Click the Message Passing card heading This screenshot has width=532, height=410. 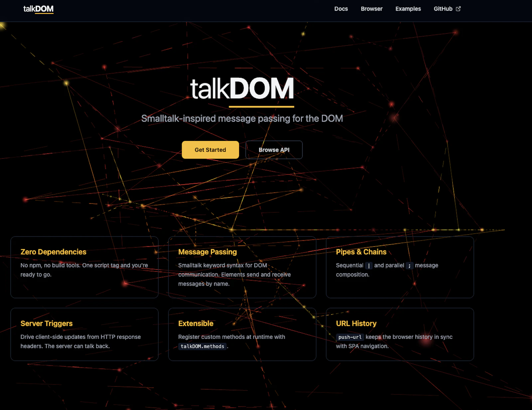(x=207, y=252)
